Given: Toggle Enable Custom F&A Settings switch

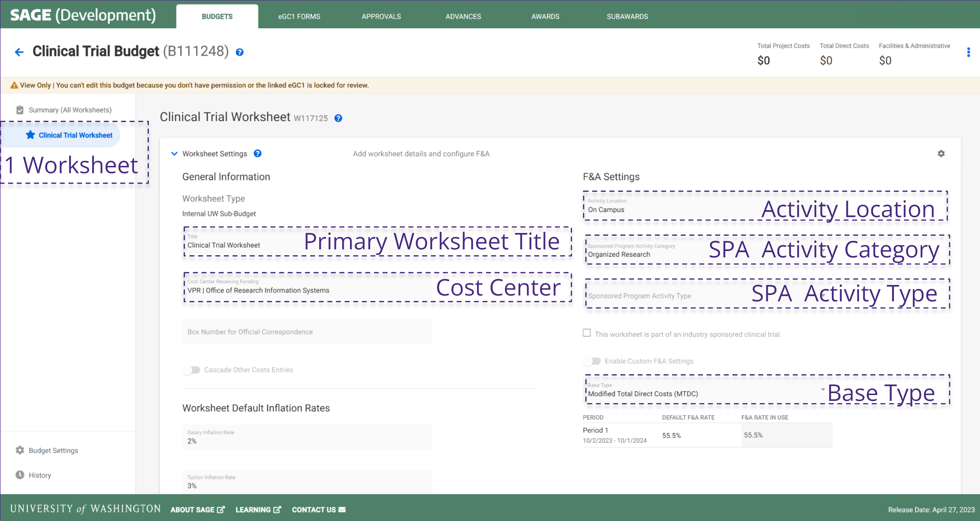Looking at the screenshot, I should click(592, 361).
